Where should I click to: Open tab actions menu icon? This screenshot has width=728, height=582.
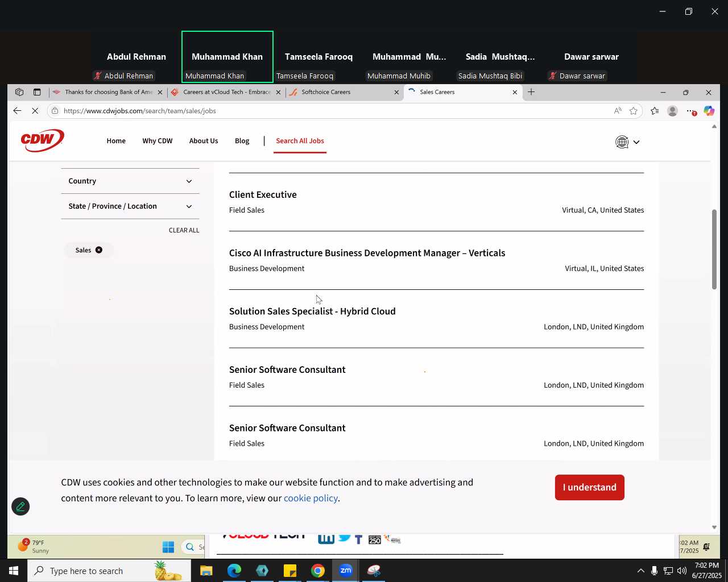37,92
